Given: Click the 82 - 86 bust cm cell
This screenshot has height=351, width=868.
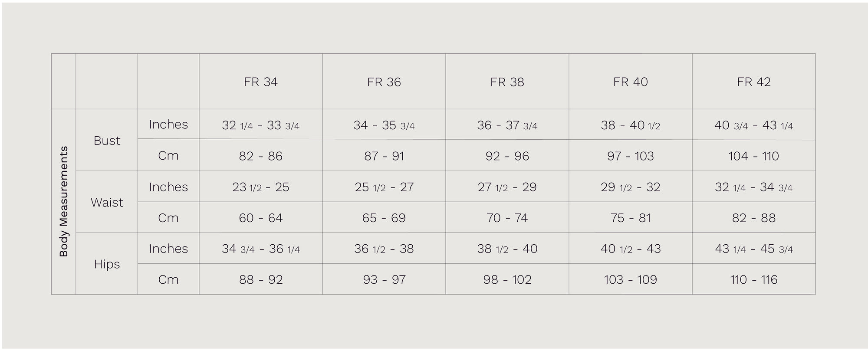Looking at the screenshot, I should click(260, 156).
